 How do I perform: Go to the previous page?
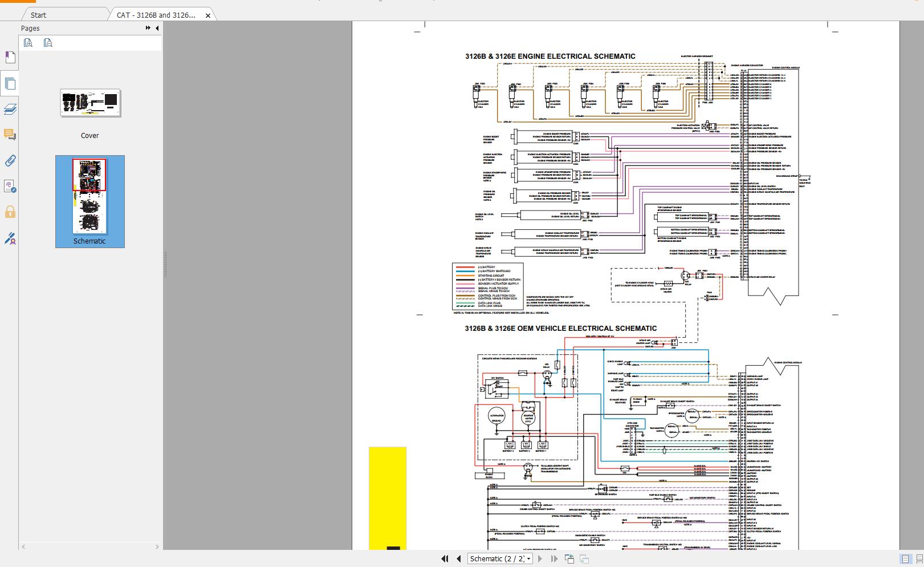[x=458, y=558]
